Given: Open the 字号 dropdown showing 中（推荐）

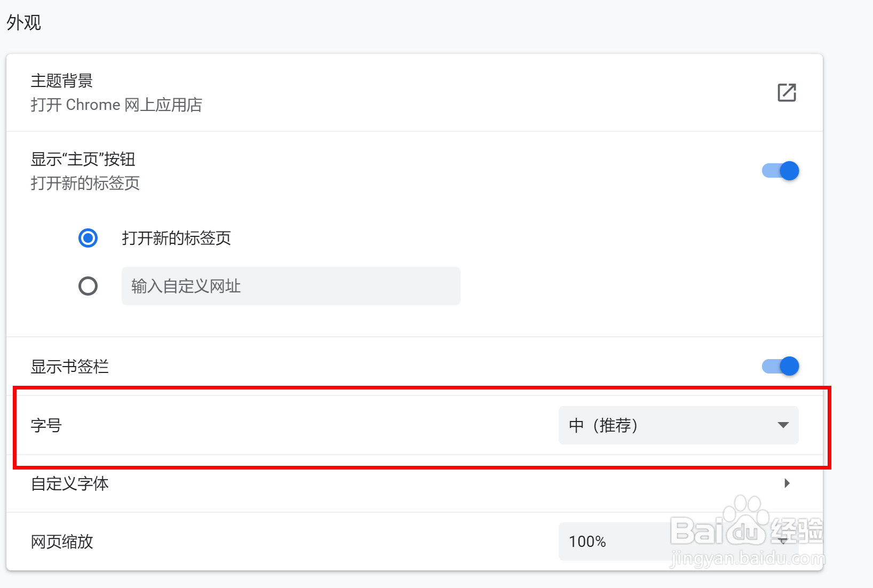Looking at the screenshot, I should coord(678,425).
